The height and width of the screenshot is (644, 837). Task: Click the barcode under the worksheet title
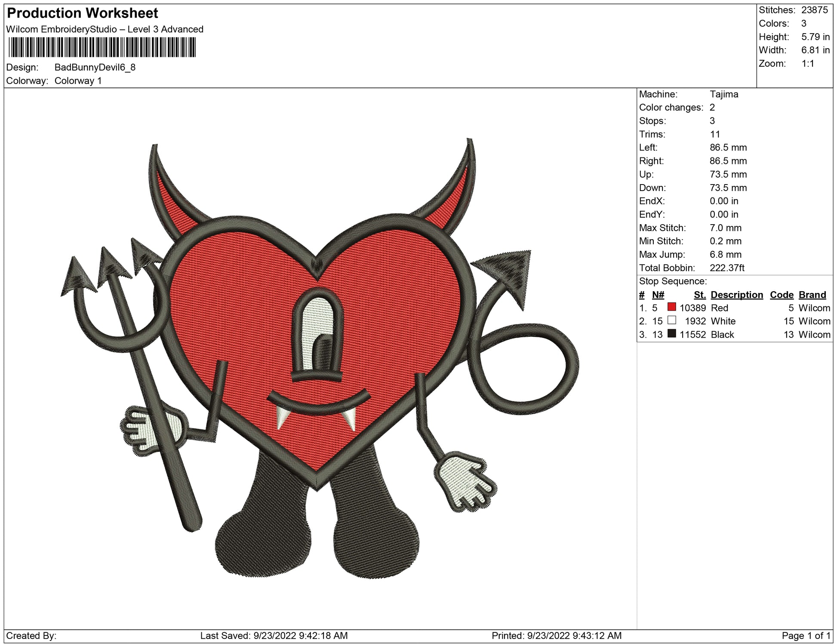(x=102, y=47)
